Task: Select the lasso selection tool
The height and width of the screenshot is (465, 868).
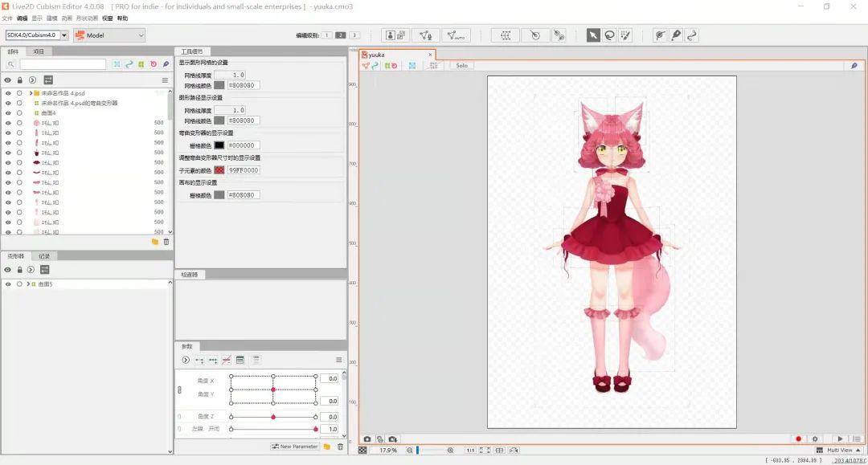Action: pyautogui.click(x=609, y=35)
